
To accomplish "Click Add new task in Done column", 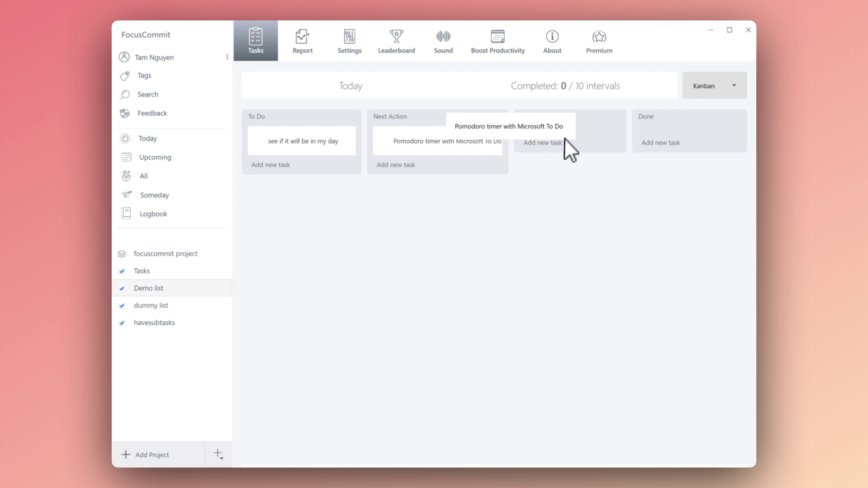I will click(660, 143).
